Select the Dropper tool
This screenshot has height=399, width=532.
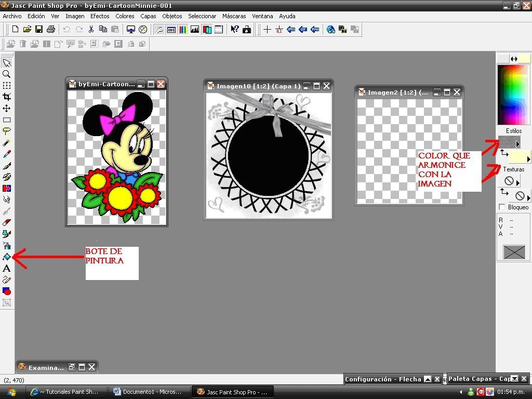[x=7, y=154]
